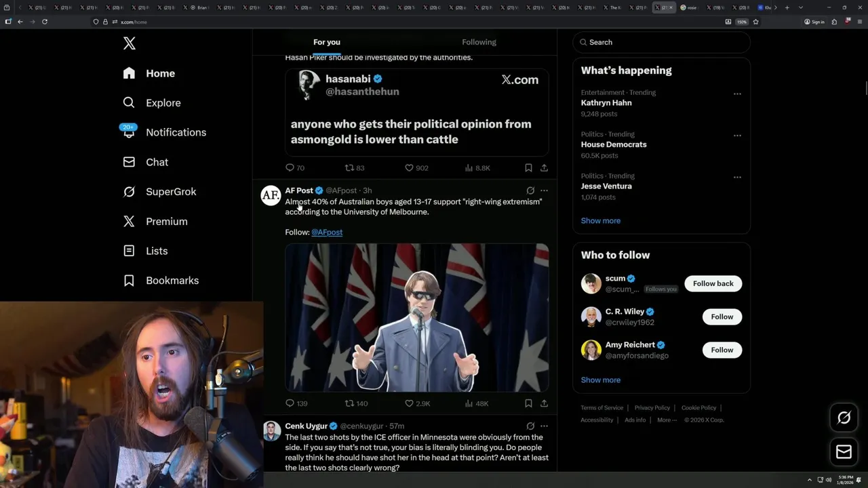
Task: Follow C. R. Wiley
Action: [722, 317]
